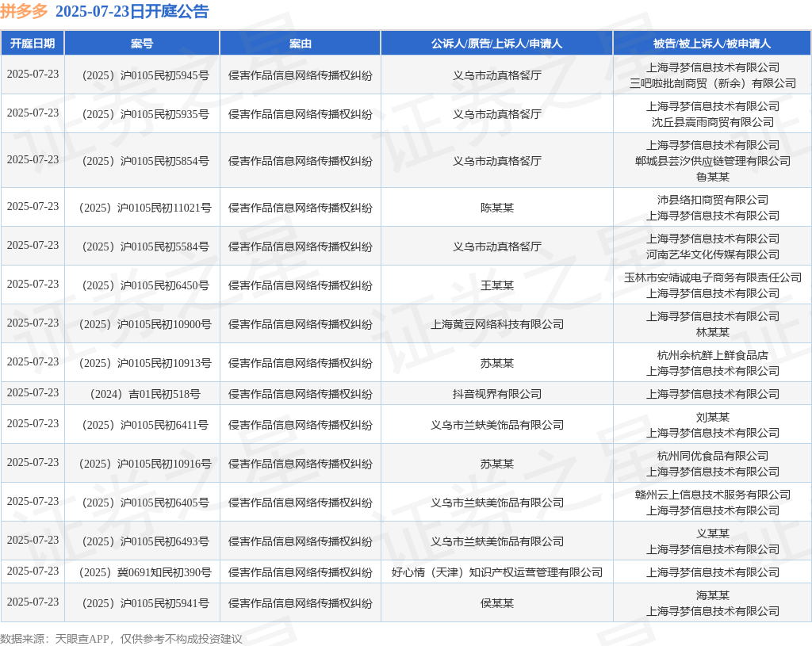This screenshot has height=646, width=812.
Task: Click the 拼多多 title text
Action: click(x=24, y=11)
